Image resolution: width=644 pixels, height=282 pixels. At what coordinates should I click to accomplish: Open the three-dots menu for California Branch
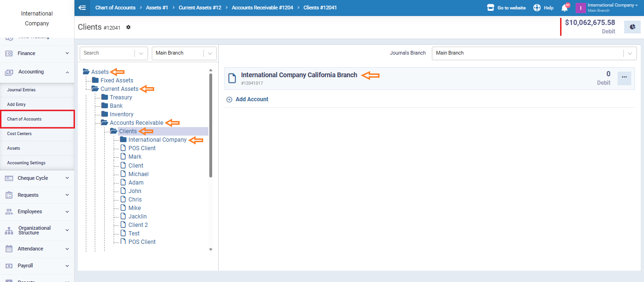coord(624,77)
